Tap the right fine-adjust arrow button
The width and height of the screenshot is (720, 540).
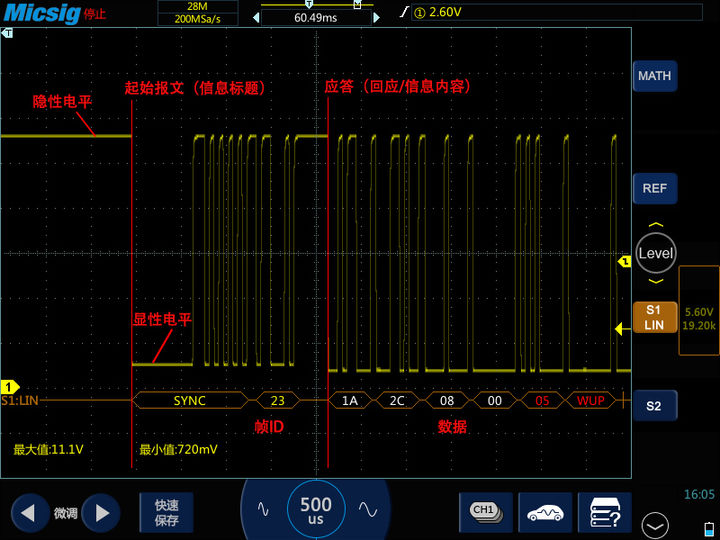coord(101,513)
